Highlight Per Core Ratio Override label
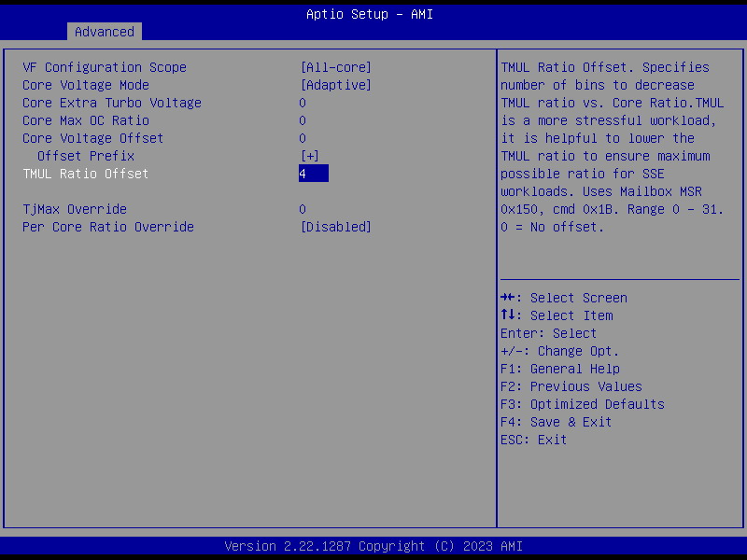Screen dimensions: 747x560 coord(108,227)
